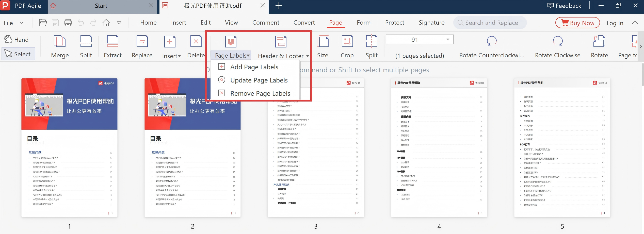
Task: Click the Delete pages tool
Action: point(196,47)
